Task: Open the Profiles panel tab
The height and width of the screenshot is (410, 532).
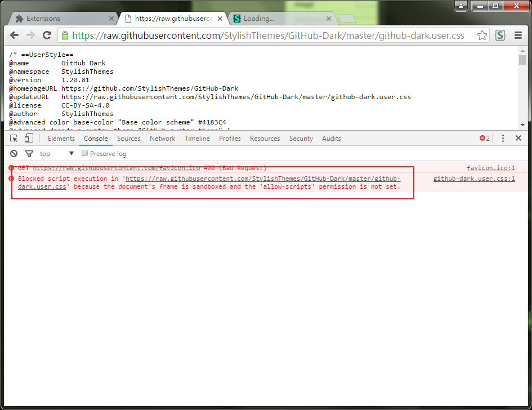Action: click(x=230, y=139)
